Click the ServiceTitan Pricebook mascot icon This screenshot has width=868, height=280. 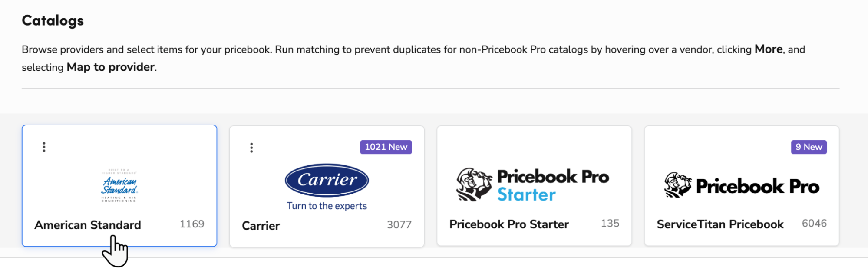[677, 186]
